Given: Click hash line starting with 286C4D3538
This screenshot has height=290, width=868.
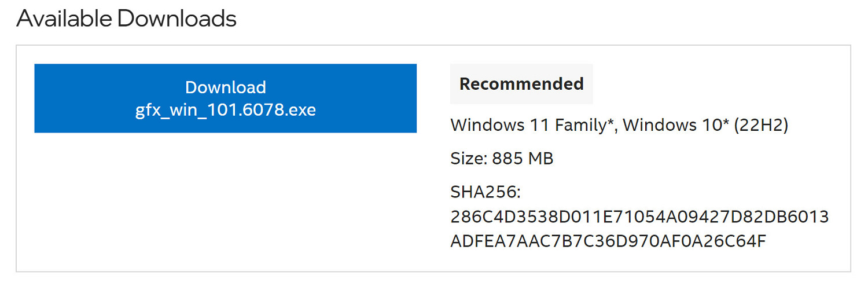Looking at the screenshot, I should pyautogui.click(x=639, y=217).
